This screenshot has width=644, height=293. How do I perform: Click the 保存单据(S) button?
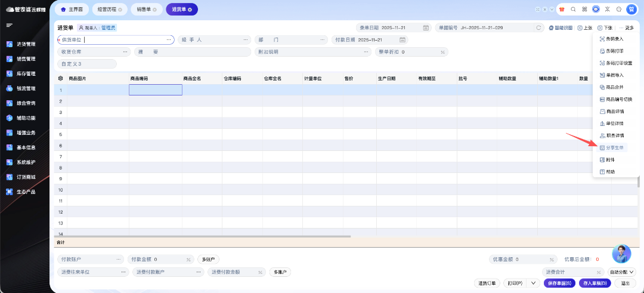(559, 283)
